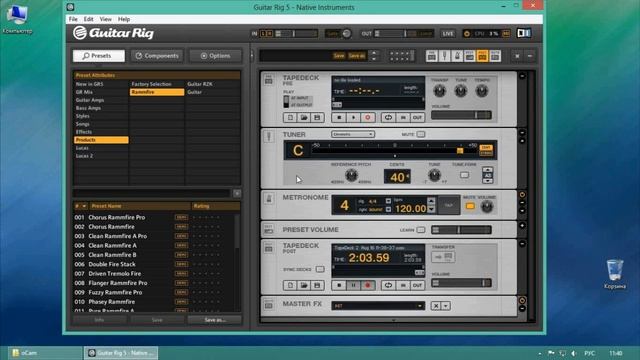Open the Edit menu
Viewport: 640px width, 360px height.
pos(89,19)
